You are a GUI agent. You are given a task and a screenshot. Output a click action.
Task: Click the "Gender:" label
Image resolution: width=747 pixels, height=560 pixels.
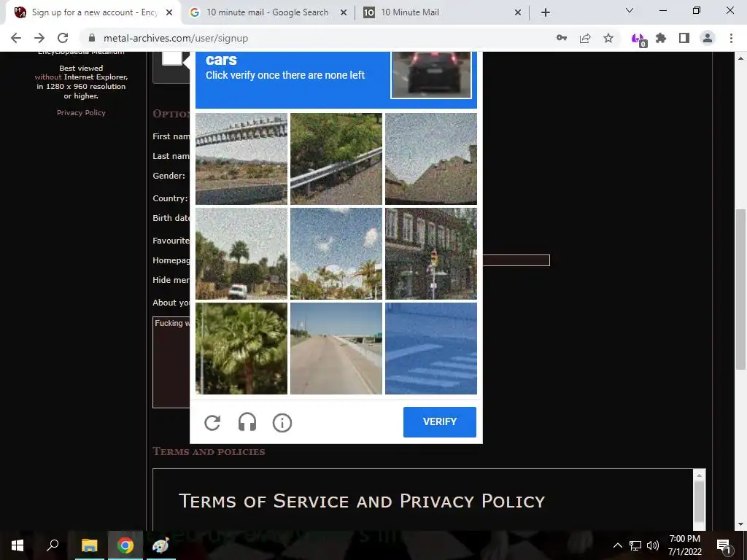pos(169,176)
